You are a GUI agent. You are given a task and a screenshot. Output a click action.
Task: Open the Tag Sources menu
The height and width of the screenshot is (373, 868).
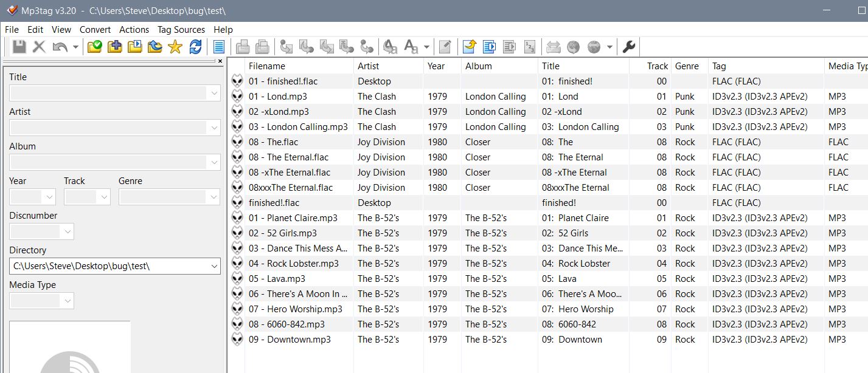[x=181, y=29]
